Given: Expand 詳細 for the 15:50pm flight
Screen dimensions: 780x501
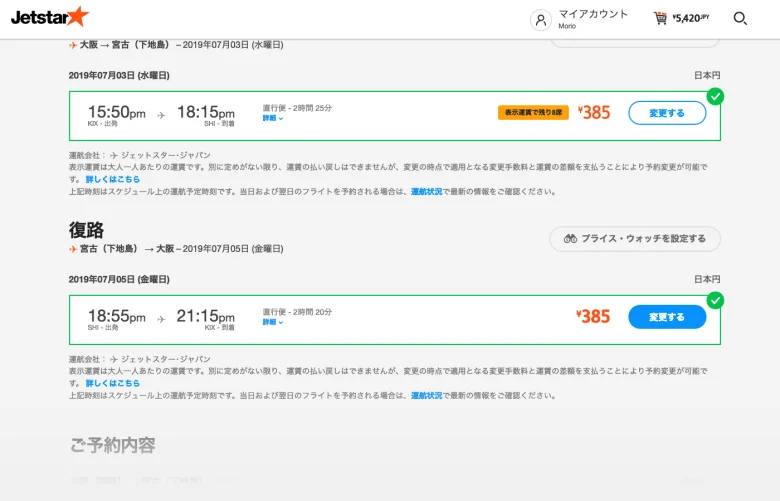Looking at the screenshot, I should click(273, 118).
